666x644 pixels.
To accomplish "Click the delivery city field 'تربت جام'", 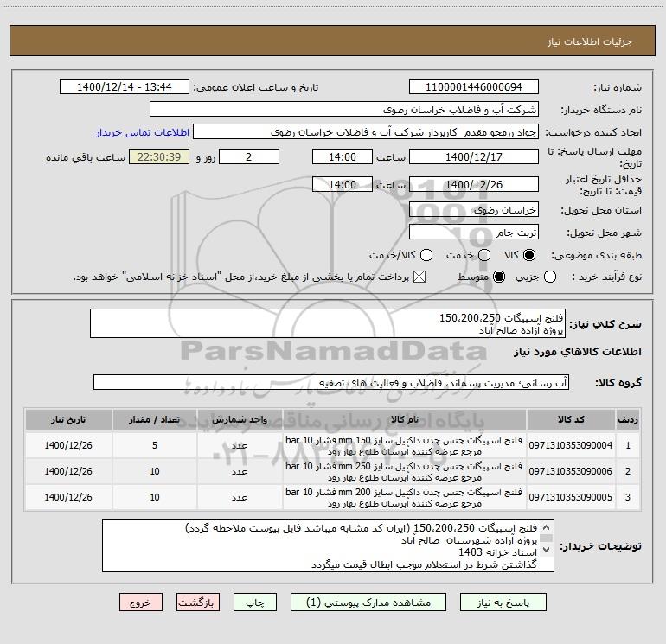I will [x=474, y=233].
